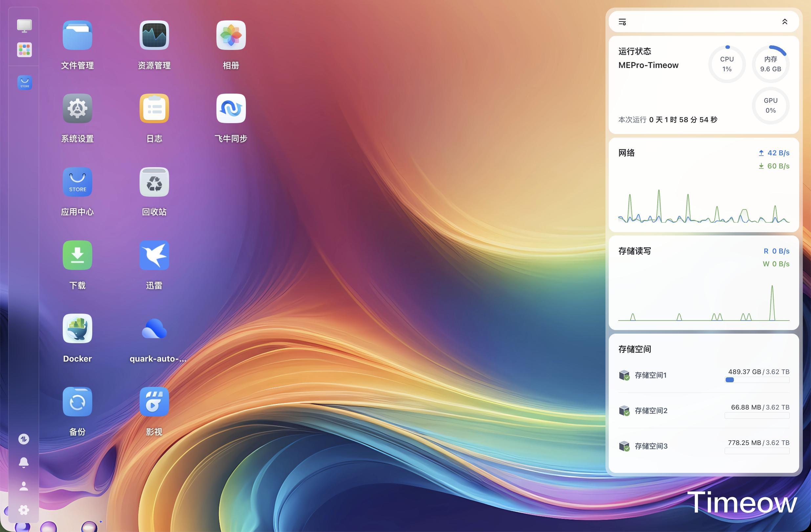Open the 影视 media app

pos(154,402)
